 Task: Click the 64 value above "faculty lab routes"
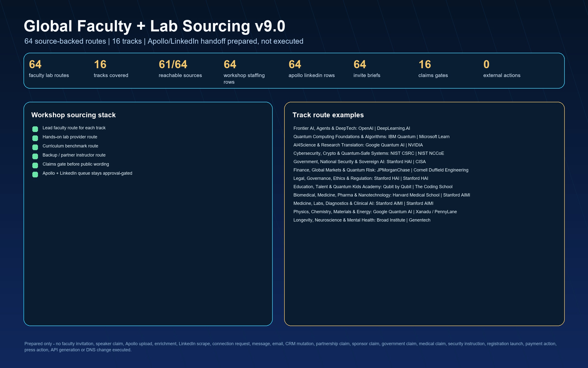click(35, 64)
